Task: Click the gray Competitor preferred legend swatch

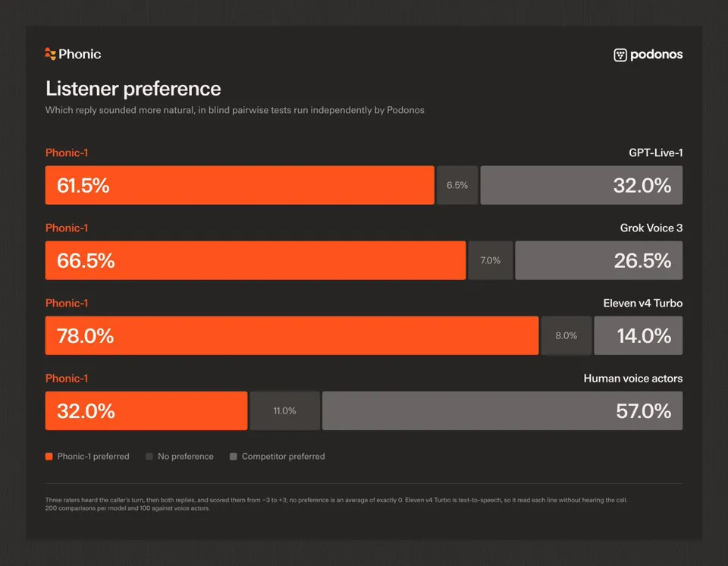Action: pos(234,456)
